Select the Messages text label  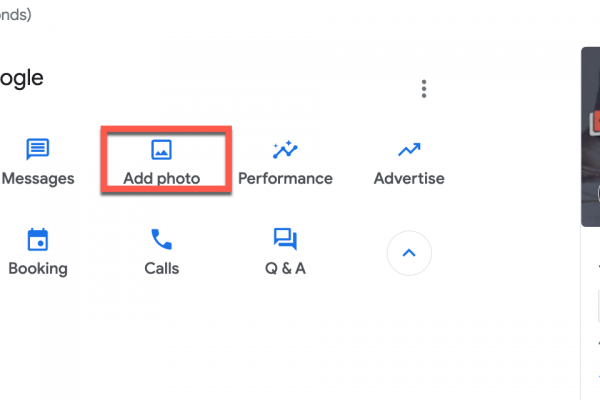tap(38, 179)
